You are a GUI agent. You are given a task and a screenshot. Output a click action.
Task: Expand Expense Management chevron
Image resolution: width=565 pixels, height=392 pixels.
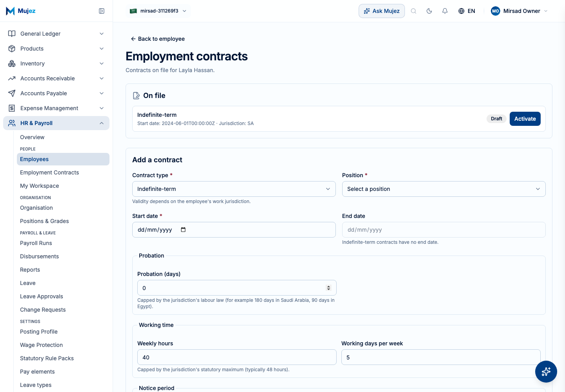[x=102, y=108]
